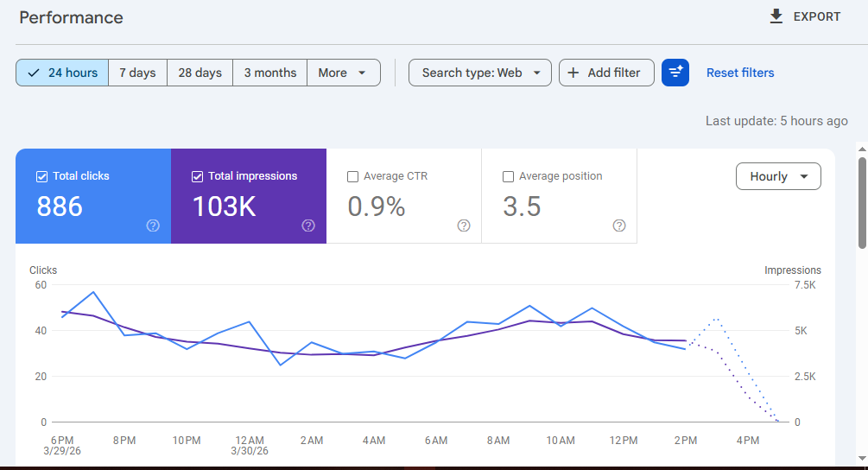Uncheck the Total impressions checkbox
The image size is (868, 470).
tap(197, 176)
